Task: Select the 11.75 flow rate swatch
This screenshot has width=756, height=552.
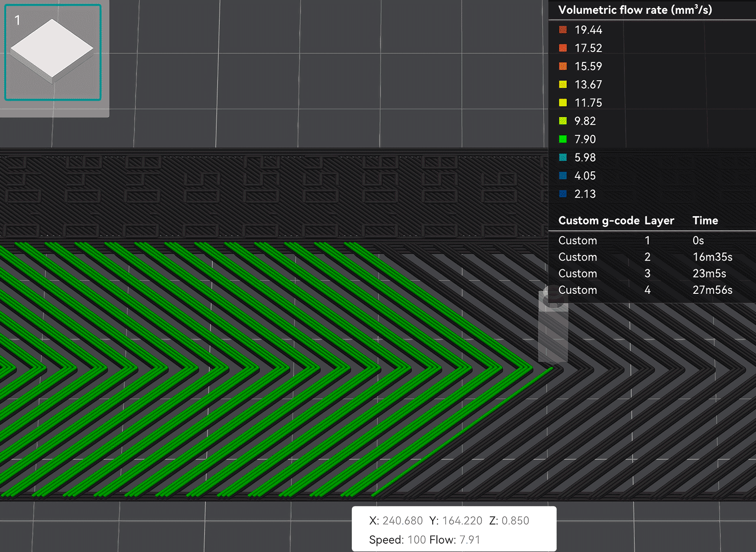Action: [x=563, y=103]
